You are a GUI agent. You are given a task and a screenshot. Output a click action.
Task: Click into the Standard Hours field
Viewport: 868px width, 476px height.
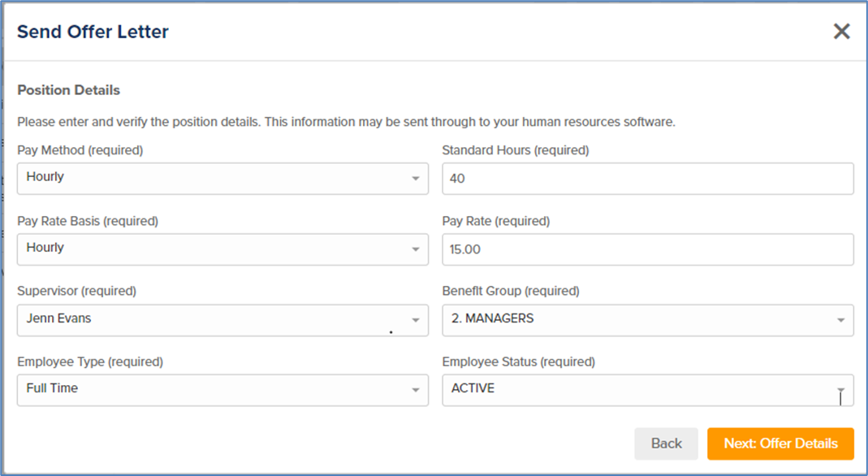[648, 178]
